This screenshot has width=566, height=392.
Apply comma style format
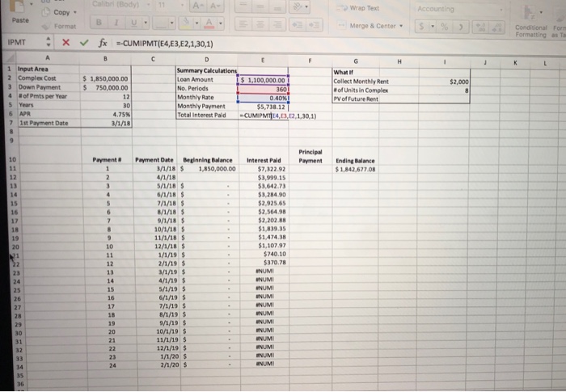pyautogui.click(x=461, y=27)
